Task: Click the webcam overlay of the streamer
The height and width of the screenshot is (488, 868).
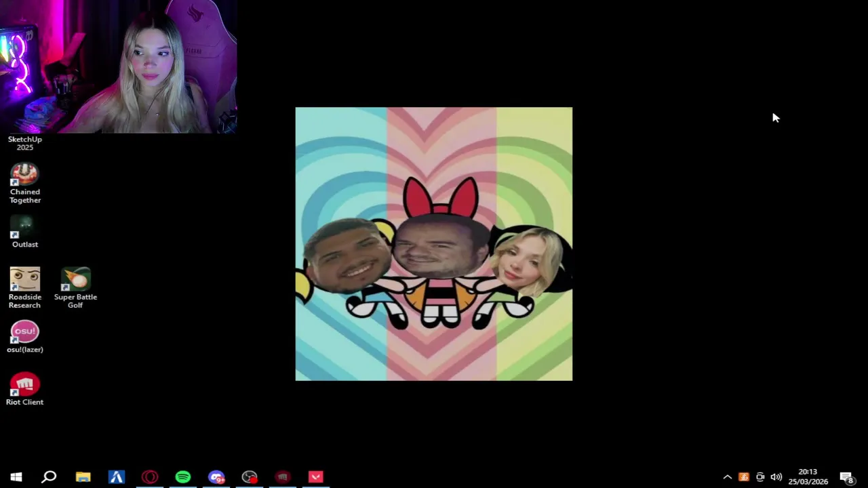Action: [119, 66]
